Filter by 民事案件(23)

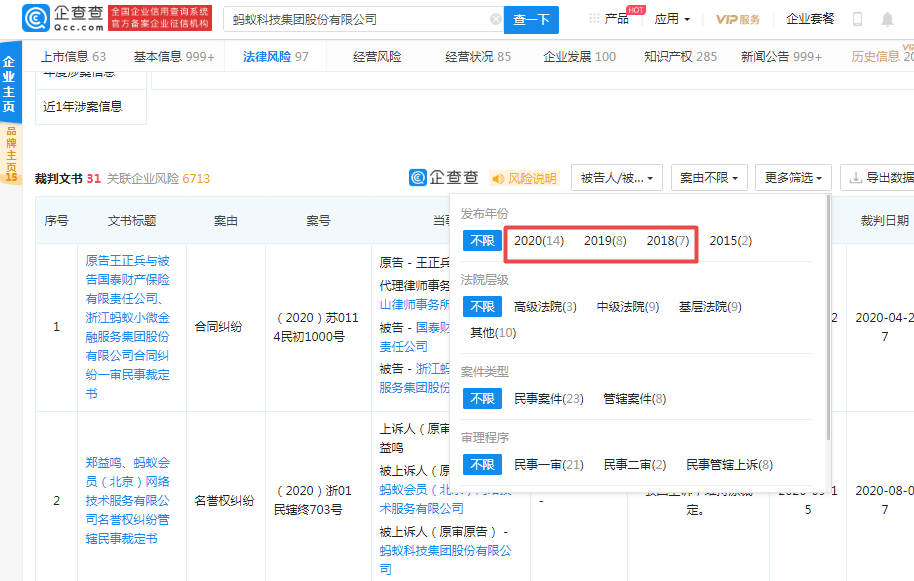pyautogui.click(x=549, y=399)
